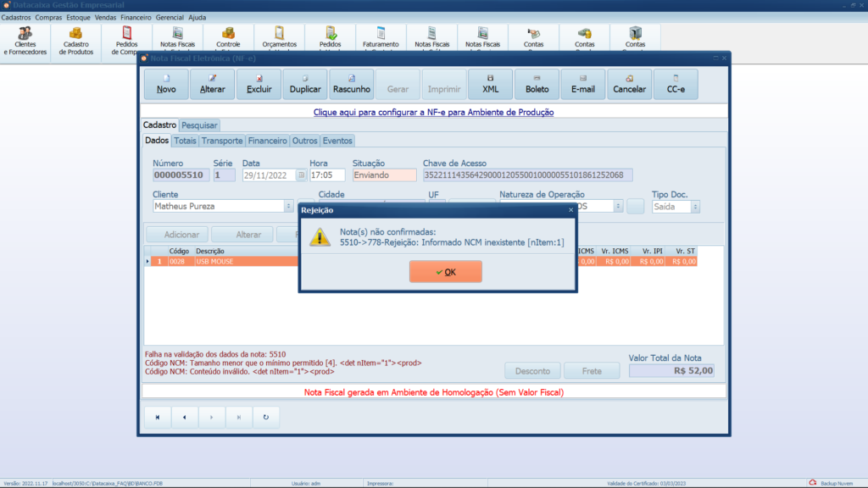Image resolution: width=868 pixels, height=488 pixels.
Task: Switch to the Transporte tab
Action: [222, 141]
